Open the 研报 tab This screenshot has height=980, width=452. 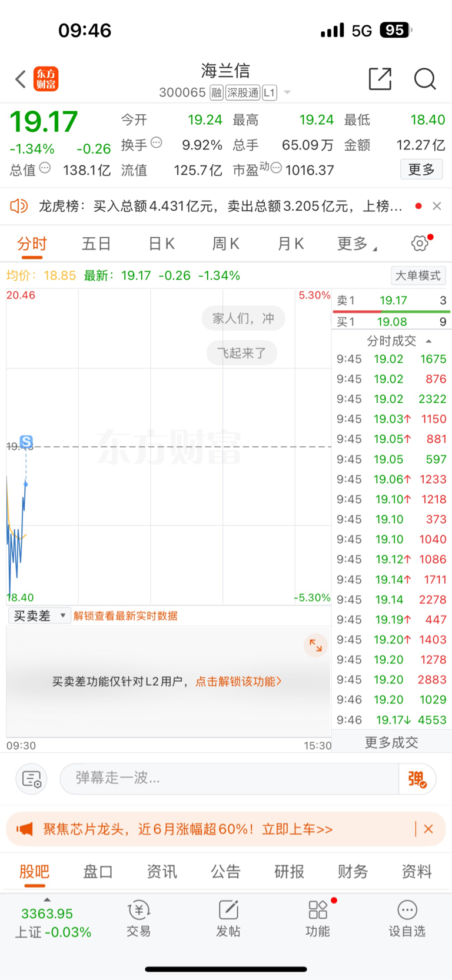click(x=289, y=872)
